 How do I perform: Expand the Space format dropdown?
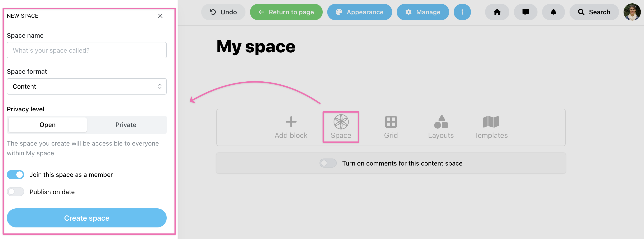[x=87, y=86]
